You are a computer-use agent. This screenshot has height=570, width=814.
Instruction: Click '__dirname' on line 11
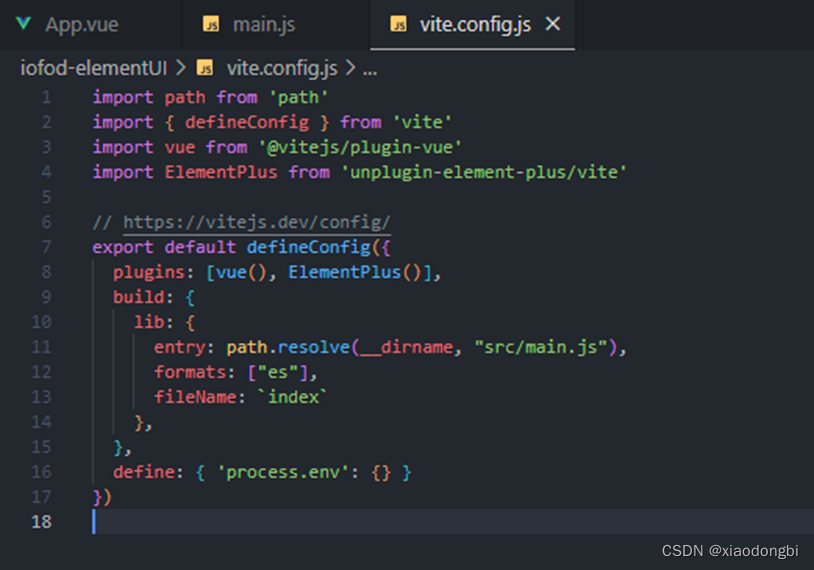coord(406,347)
